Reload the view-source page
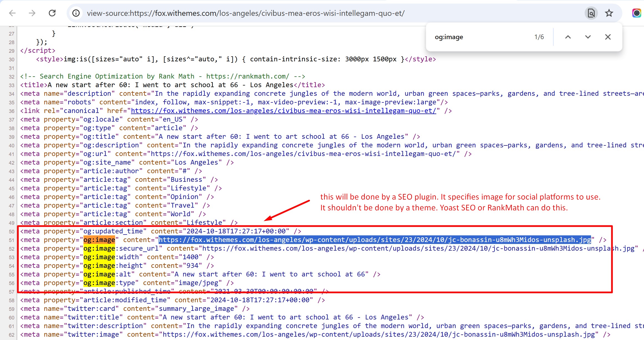The image size is (644, 340). (x=52, y=13)
